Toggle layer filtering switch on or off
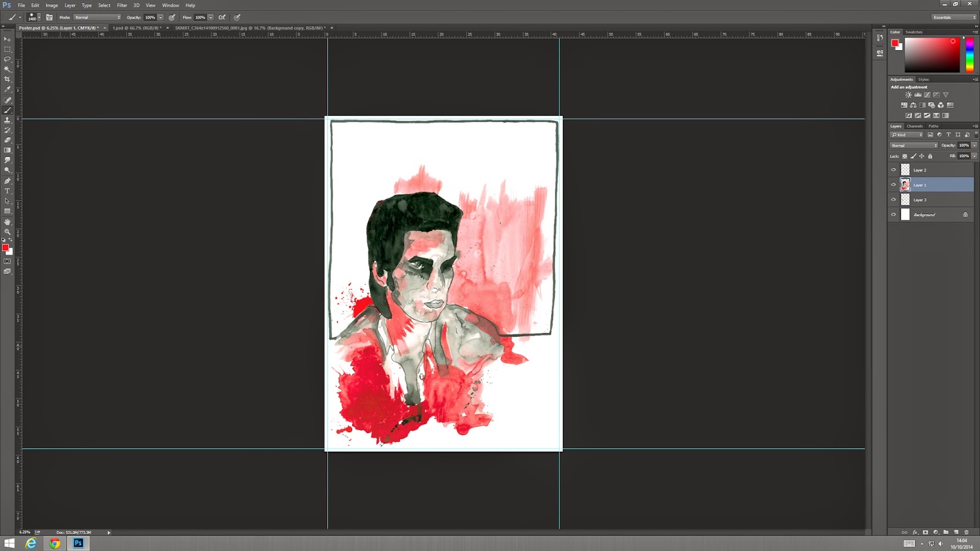The height and width of the screenshot is (551, 980). coord(975,135)
